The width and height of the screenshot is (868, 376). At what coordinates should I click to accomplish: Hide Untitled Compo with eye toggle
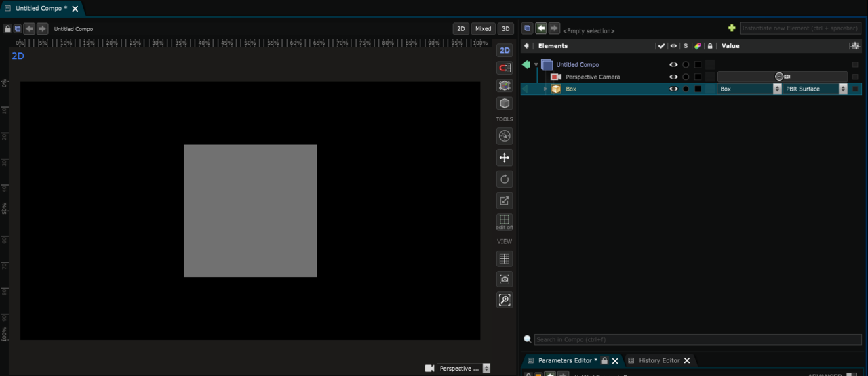pyautogui.click(x=673, y=65)
